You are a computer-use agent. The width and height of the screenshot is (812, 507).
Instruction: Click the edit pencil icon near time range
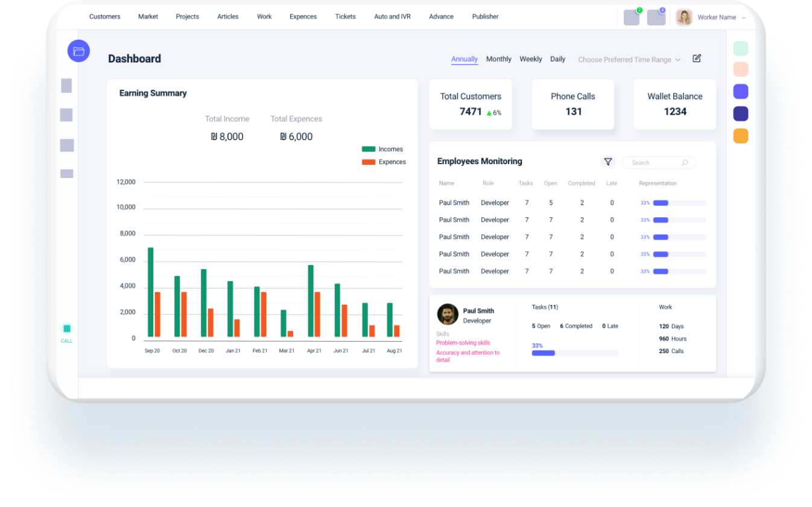coord(697,59)
